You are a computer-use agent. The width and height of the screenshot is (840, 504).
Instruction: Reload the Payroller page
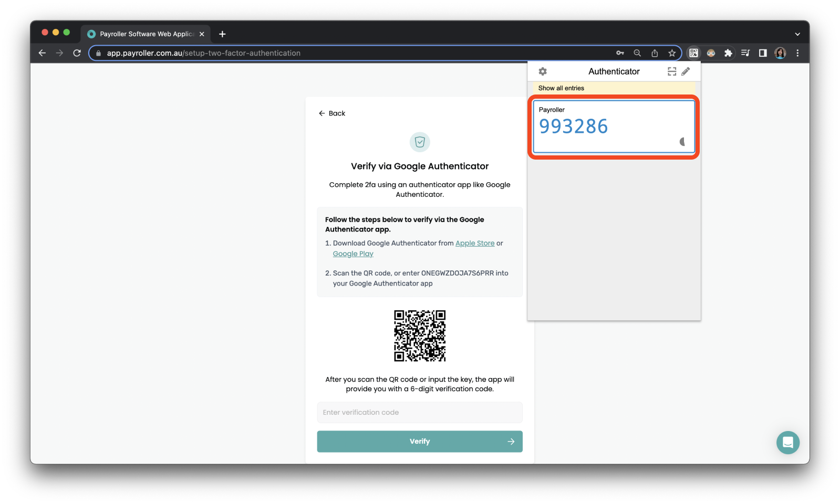[77, 53]
